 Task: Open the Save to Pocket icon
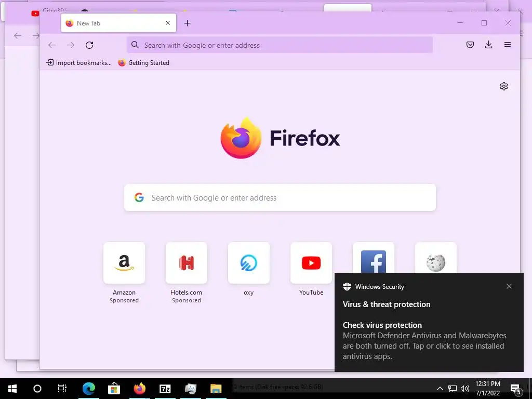[x=470, y=45]
